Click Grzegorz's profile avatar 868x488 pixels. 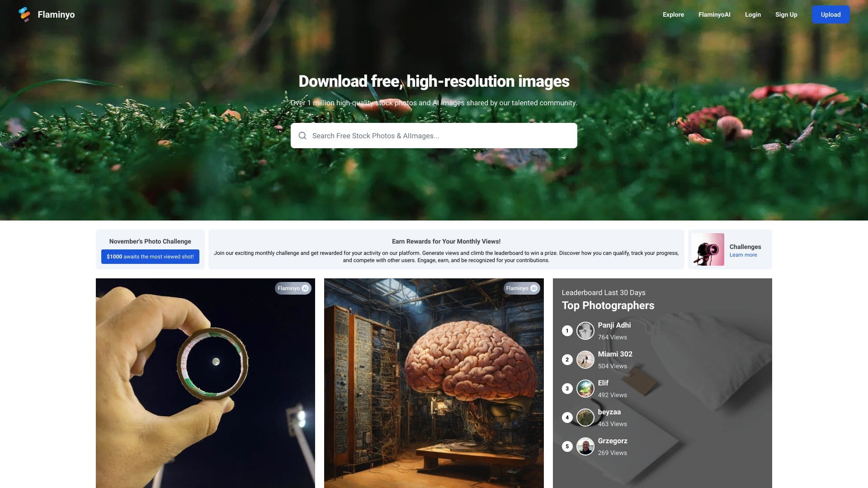[x=585, y=446]
